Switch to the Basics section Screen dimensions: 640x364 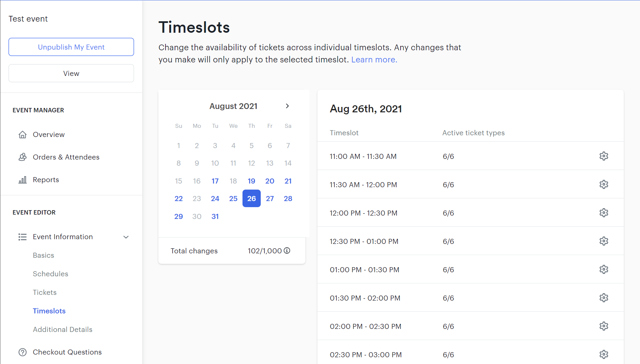point(43,255)
